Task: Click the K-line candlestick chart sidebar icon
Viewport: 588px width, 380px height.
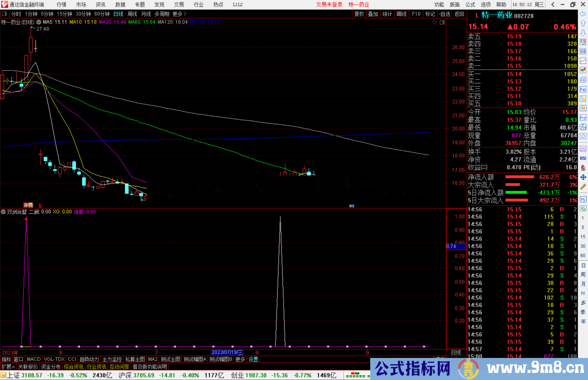Action: [583, 70]
